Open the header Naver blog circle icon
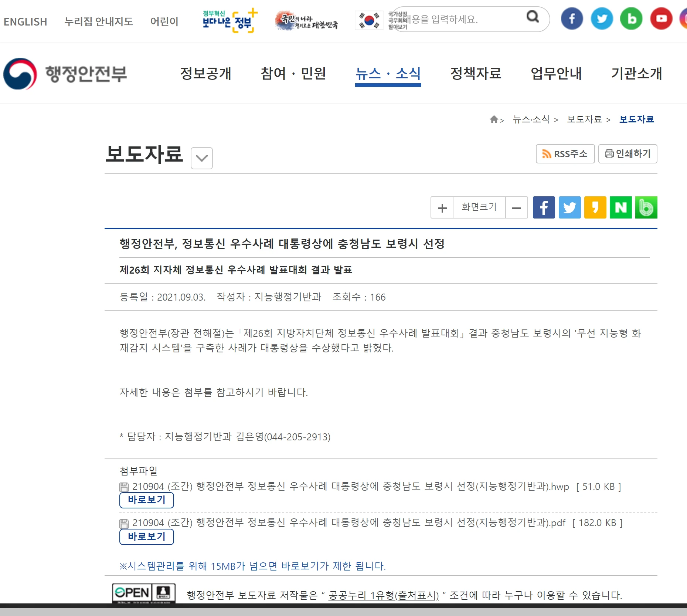 coord(631,18)
